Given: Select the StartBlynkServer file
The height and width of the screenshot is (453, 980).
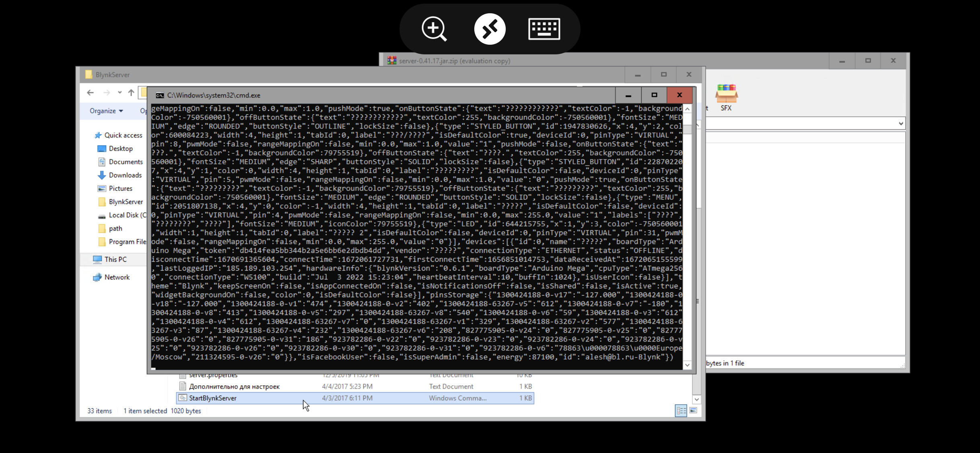Looking at the screenshot, I should click(213, 398).
